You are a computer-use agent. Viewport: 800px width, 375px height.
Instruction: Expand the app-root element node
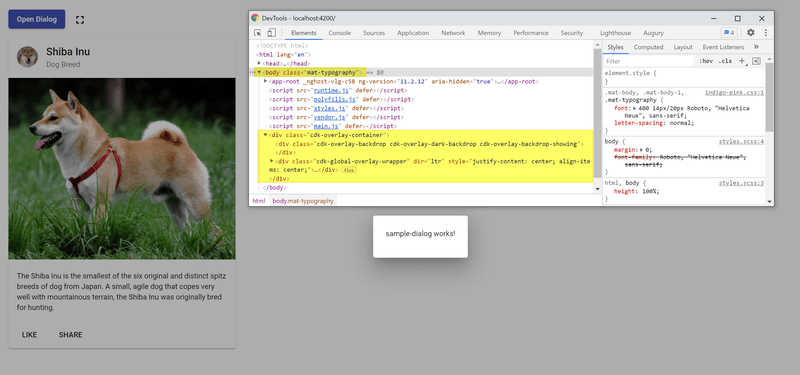(x=265, y=81)
